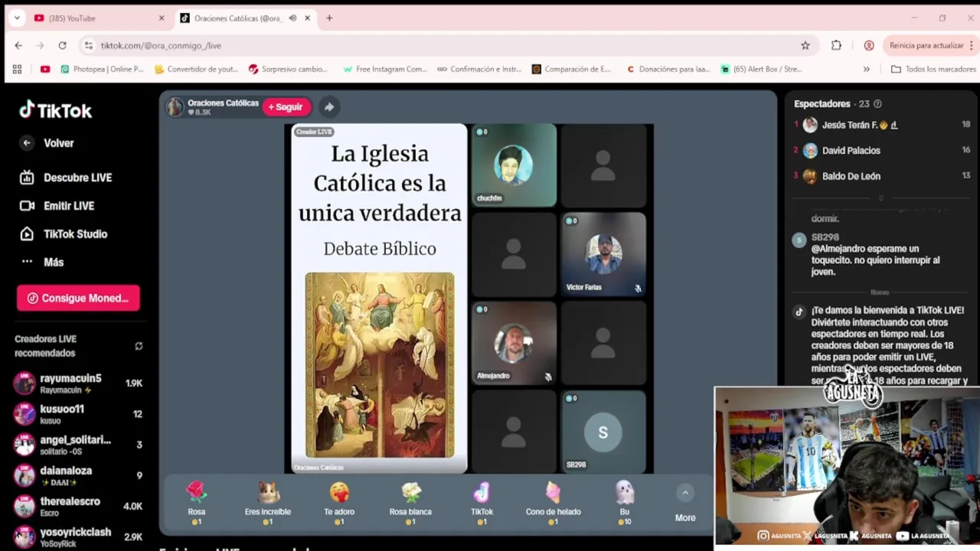Click SB298 chat message avatar
Viewport: 980px width, 551px height.
pyautogui.click(x=799, y=240)
